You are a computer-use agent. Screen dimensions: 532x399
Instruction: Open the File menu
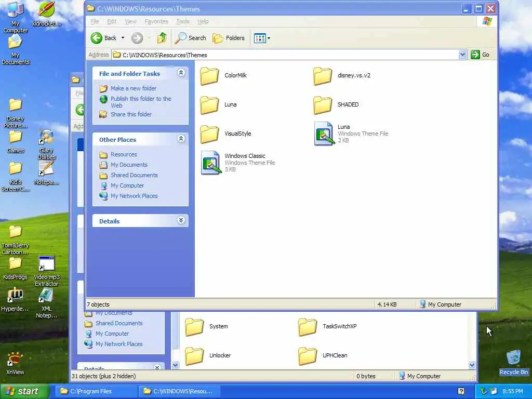pos(95,21)
